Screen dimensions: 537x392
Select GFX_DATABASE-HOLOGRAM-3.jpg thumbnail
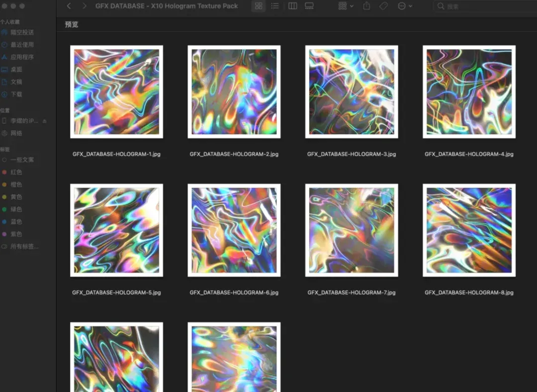(x=352, y=92)
